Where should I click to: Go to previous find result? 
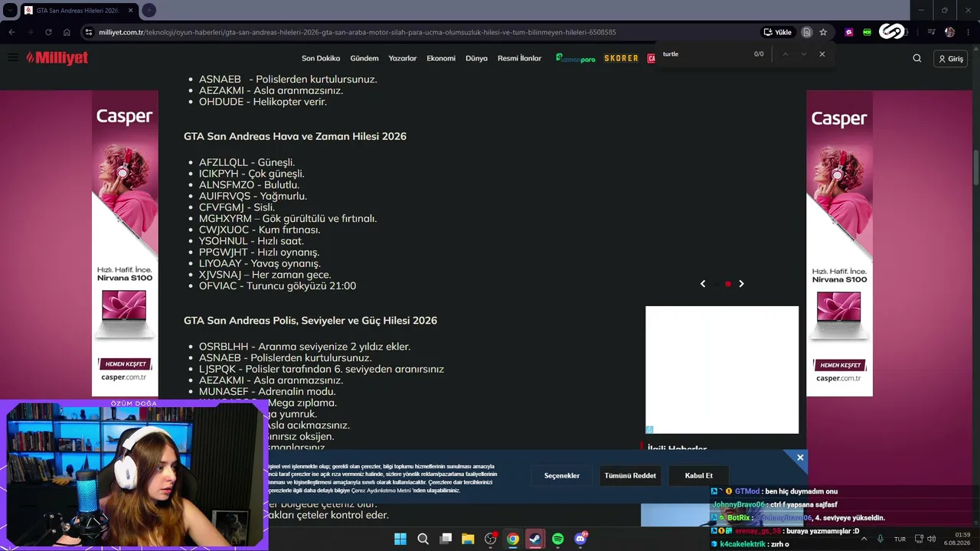tap(785, 54)
